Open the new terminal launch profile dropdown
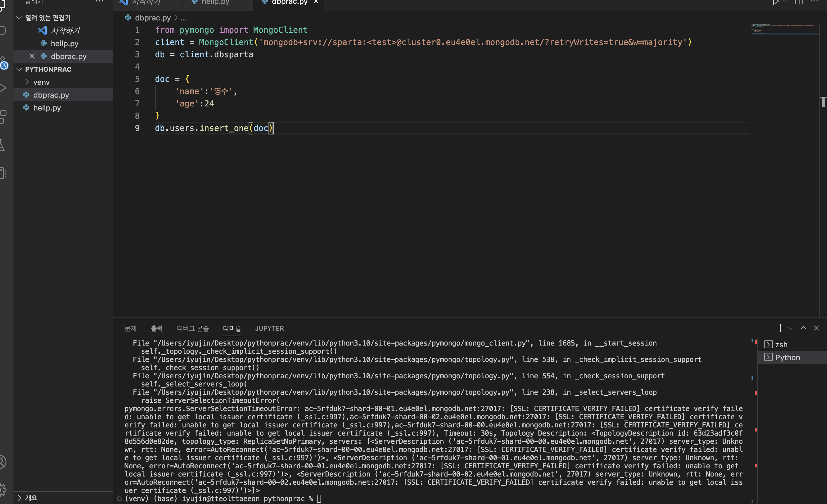The image size is (827, 504). point(790,329)
